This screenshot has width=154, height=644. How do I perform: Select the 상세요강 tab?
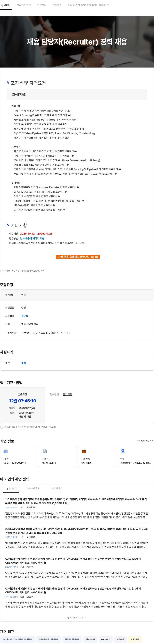coord(6,5)
